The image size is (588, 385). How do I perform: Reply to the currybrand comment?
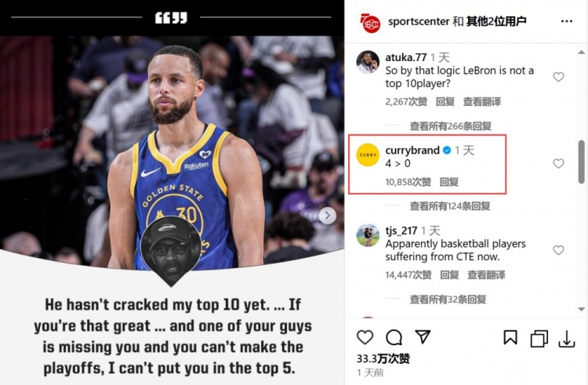pos(449,182)
